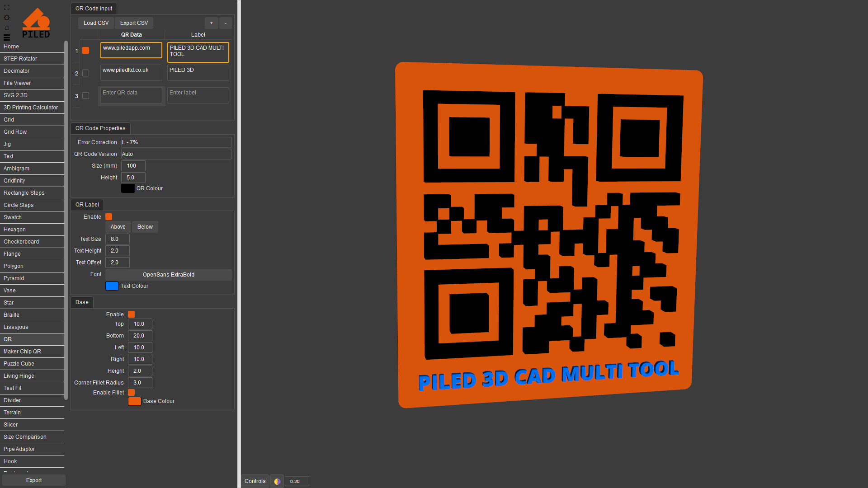The height and width of the screenshot is (488, 868).
Task: Check the row 2 QR selection checkbox
Action: click(85, 73)
